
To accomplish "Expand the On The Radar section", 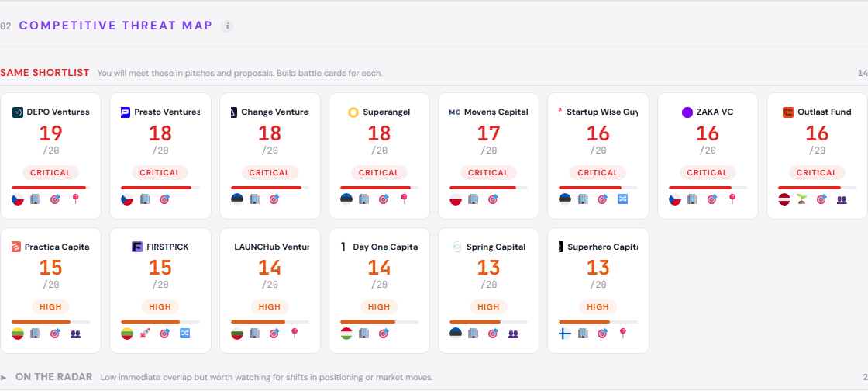I will coord(5,378).
